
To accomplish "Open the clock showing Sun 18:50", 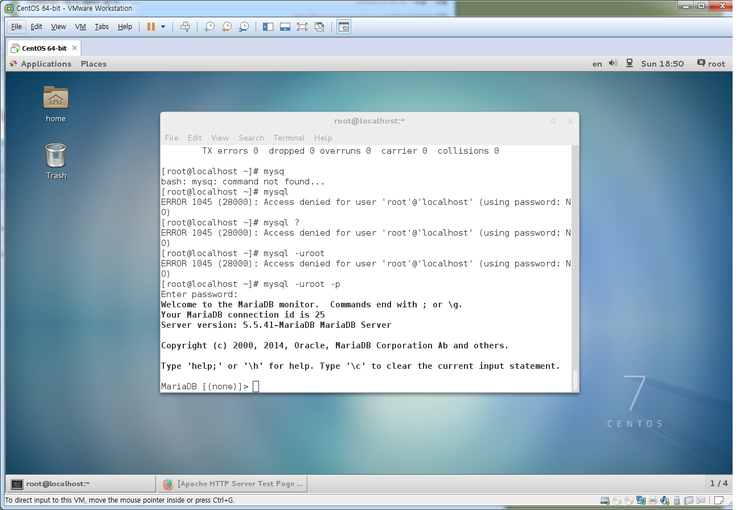I will pyautogui.click(x=662, y=64).
